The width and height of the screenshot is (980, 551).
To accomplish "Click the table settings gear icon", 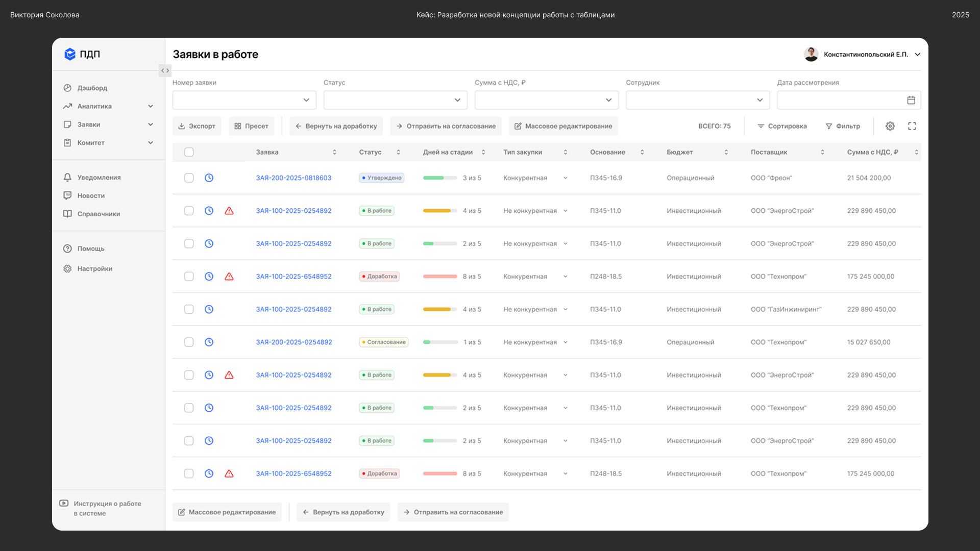I will click(x=890, y=126).
